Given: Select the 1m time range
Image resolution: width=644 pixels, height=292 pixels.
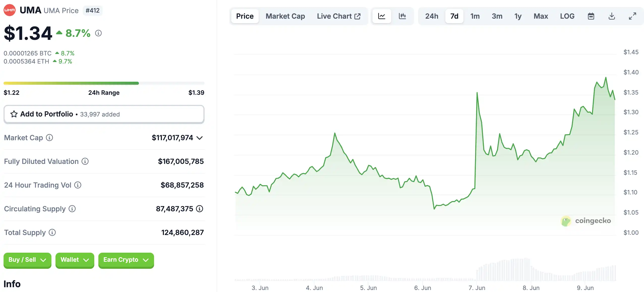Looking at the screenshot, I should (x=475, y=16).
